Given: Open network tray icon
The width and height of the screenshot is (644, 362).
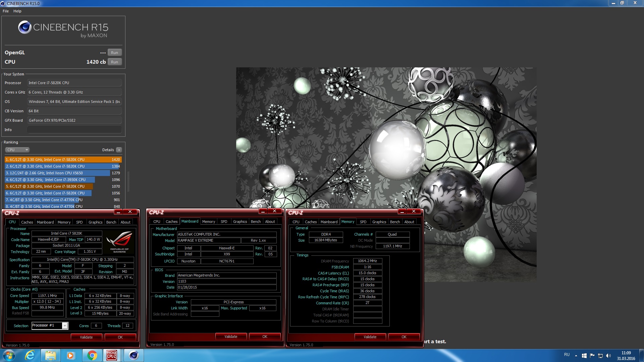Looking at the screenshot, I should pyautogui.click(x=600, y=356).
